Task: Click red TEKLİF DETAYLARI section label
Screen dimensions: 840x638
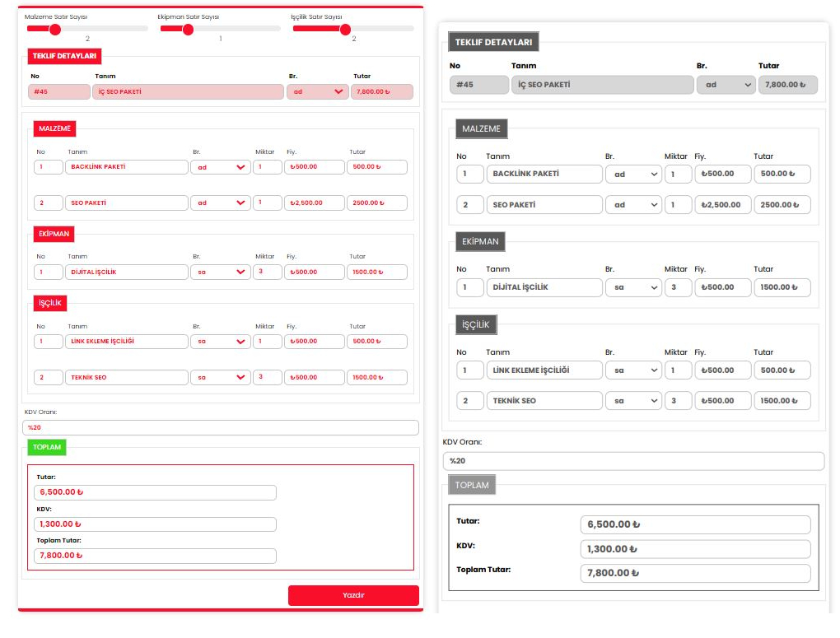Action: click(64, 56)
